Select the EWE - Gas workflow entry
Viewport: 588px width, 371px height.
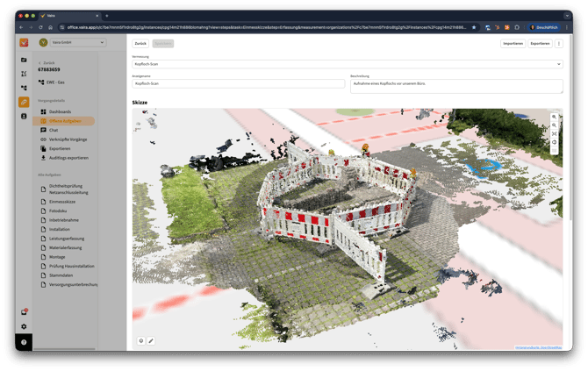pyautogui.click(x=52, y=82)
